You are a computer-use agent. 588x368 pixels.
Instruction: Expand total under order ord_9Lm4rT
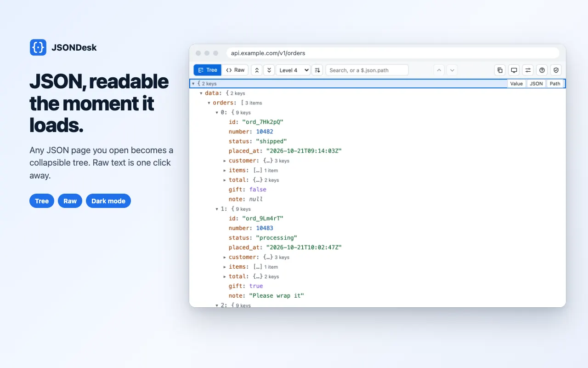point(225,277)
